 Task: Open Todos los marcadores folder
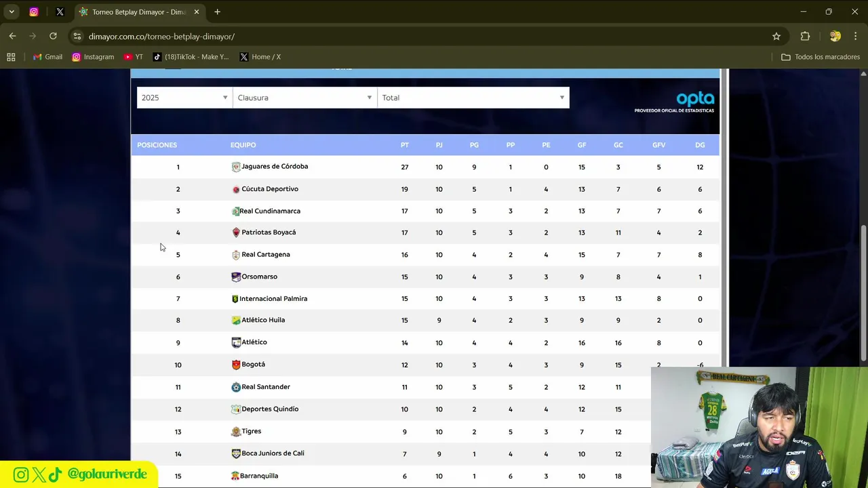821,57
